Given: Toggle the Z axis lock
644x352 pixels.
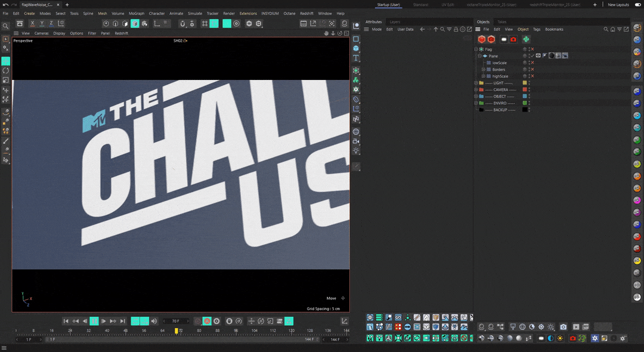Looking at the screenshot, I should [51, 23].
